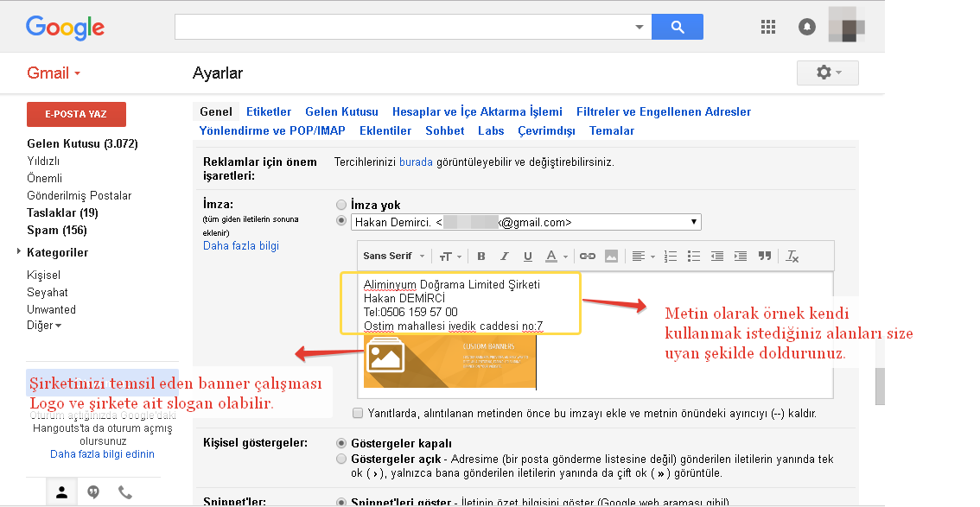This screenshot has width=980, height=507.
Task: Apply quote formatting to signature
Action: [764, 256]
